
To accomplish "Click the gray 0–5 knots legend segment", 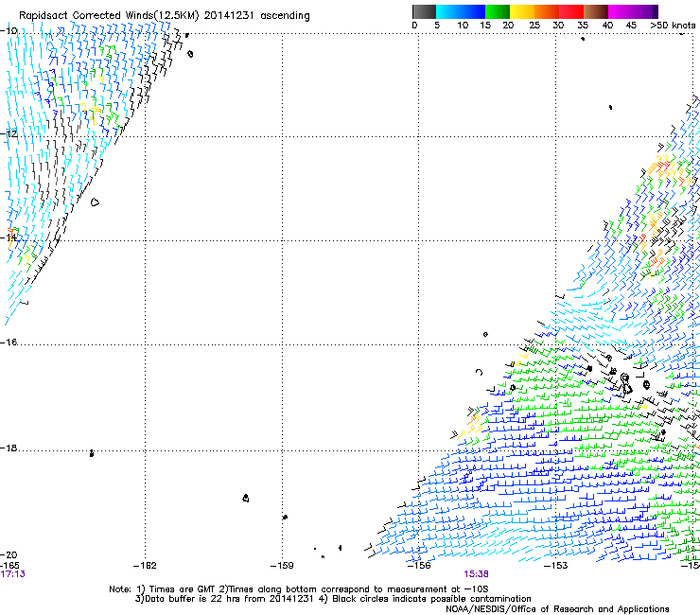I will [x=424, y=11].
